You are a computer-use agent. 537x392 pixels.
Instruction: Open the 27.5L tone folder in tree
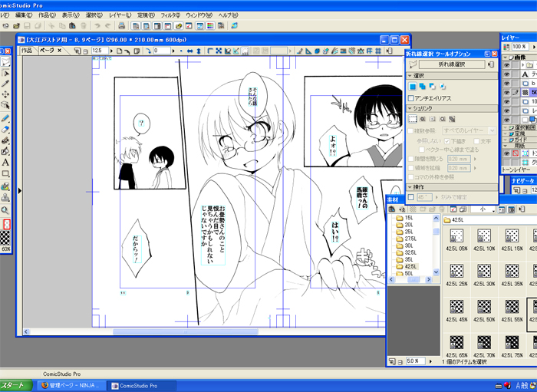[x=407, y=239]
